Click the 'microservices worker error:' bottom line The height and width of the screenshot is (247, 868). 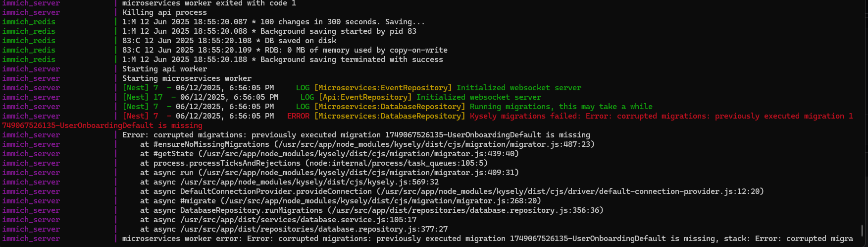click(x=488, y=239)
